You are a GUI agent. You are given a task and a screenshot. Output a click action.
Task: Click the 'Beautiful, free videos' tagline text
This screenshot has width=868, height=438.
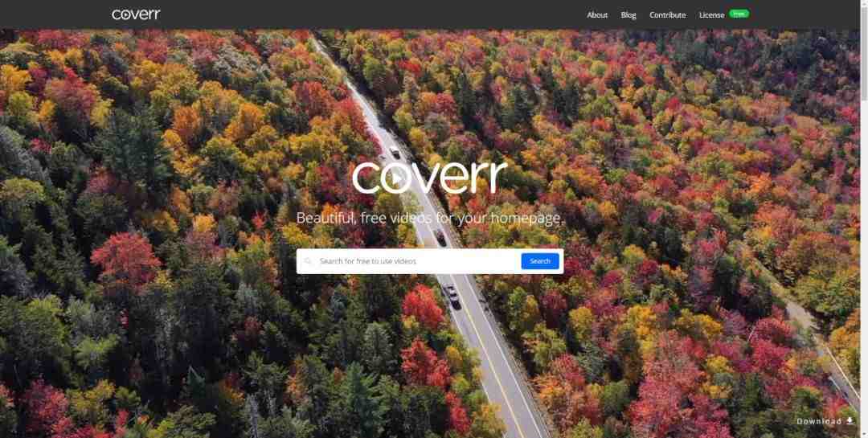(429, 218)
